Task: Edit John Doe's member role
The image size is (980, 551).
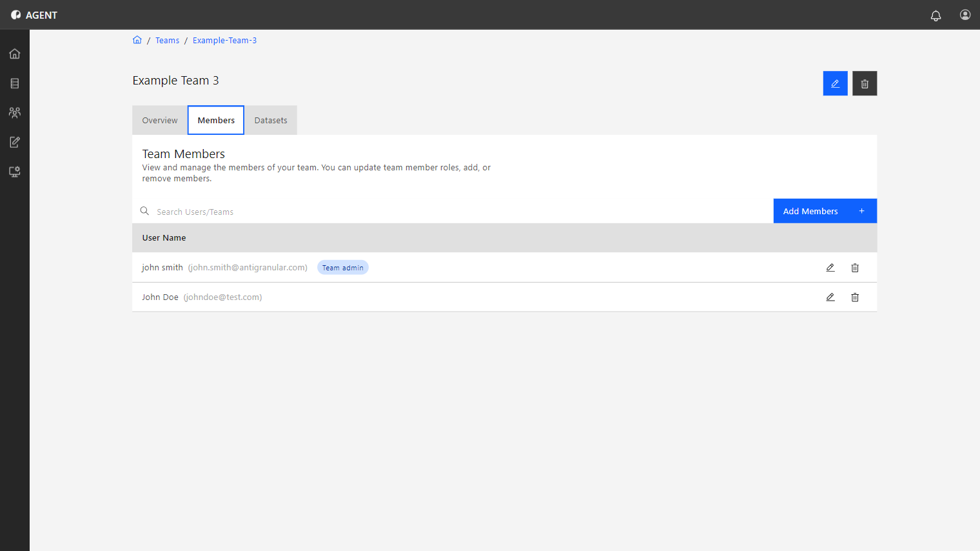Action: tap(830, 297)
